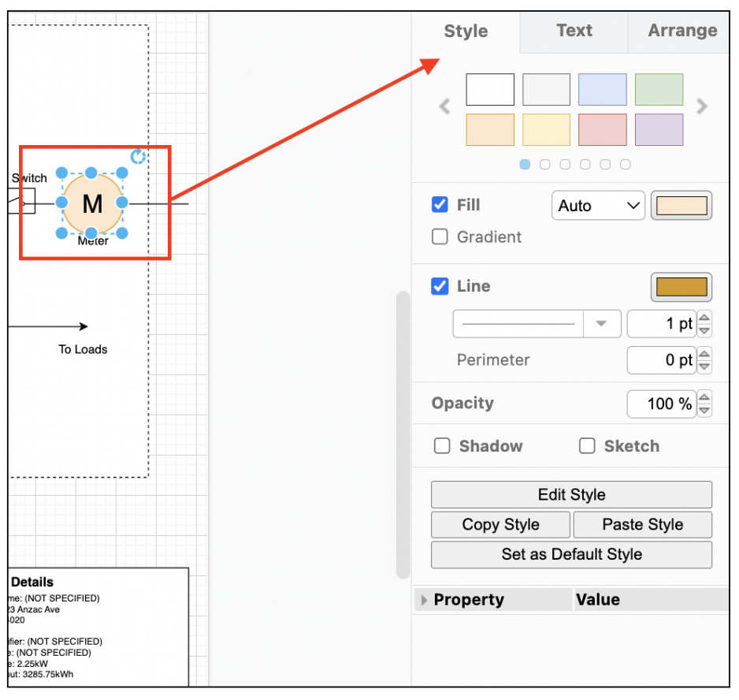Expand the Property section

click(x=424, y=599)
